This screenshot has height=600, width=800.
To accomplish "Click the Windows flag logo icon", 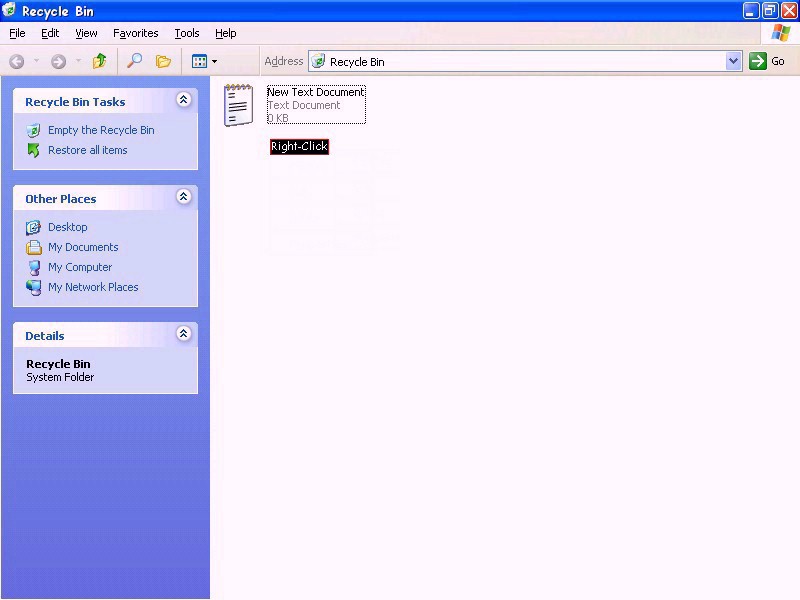I will (x=781, y=33).
